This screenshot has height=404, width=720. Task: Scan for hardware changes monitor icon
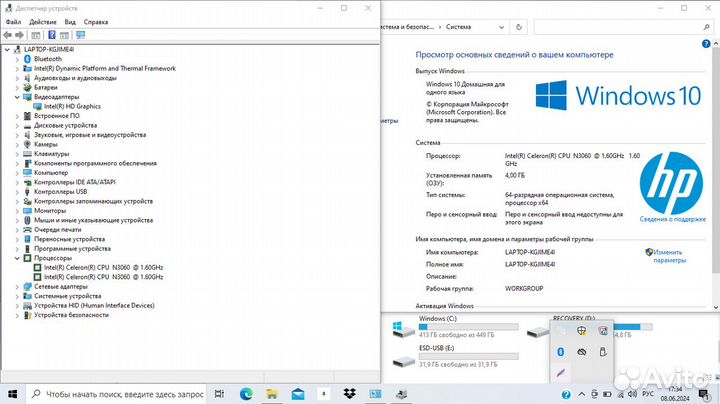pyautogui.click(x=81, y=35)
